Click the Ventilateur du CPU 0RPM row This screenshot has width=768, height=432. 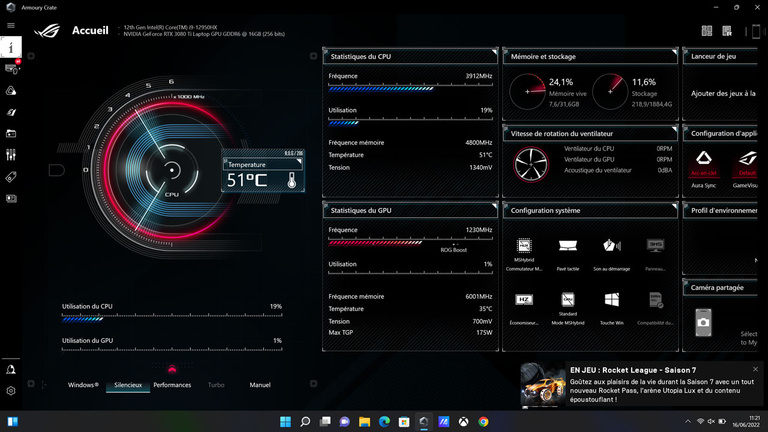[618, 148]
